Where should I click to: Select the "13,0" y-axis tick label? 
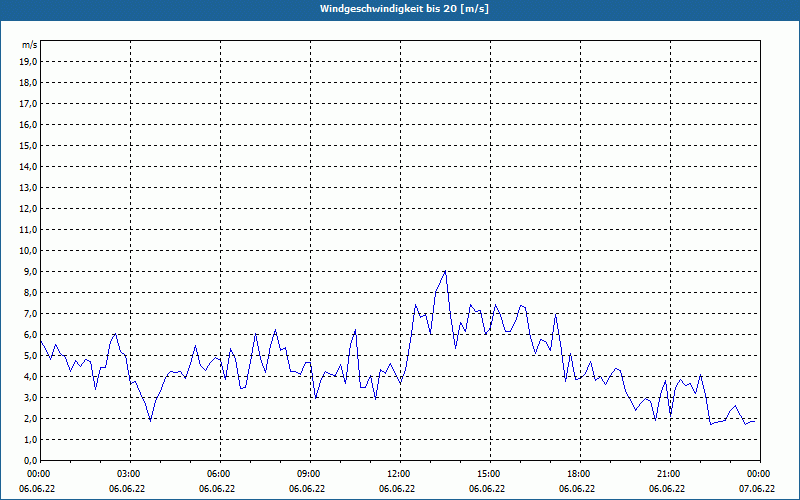tap(29, 188)
